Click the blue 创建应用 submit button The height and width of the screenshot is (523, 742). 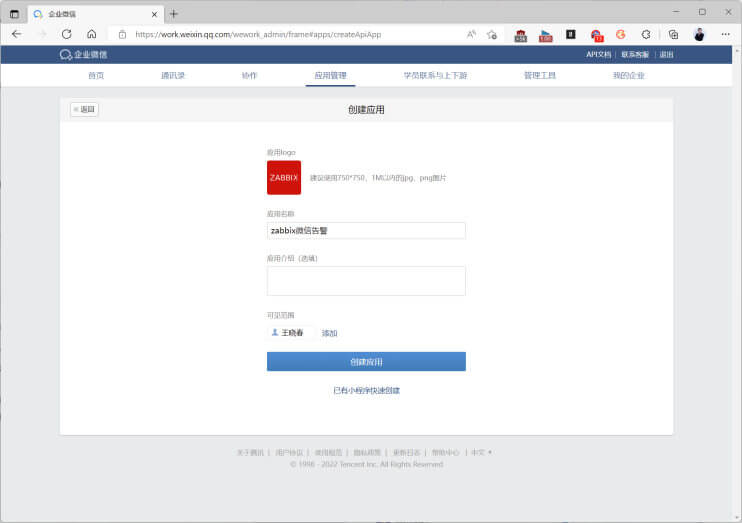coord(366,362)
